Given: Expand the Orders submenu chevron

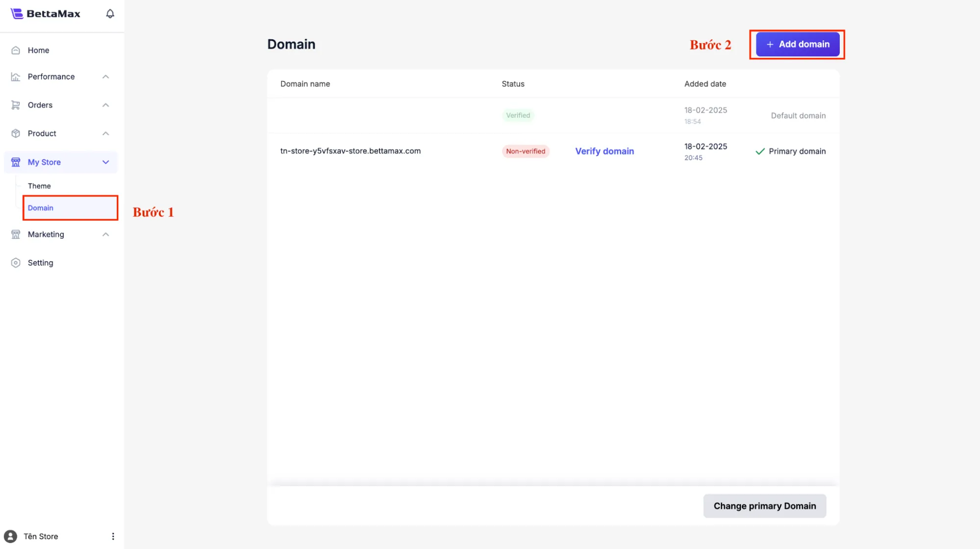Looking at the screenshot, I should coord(105,105).
